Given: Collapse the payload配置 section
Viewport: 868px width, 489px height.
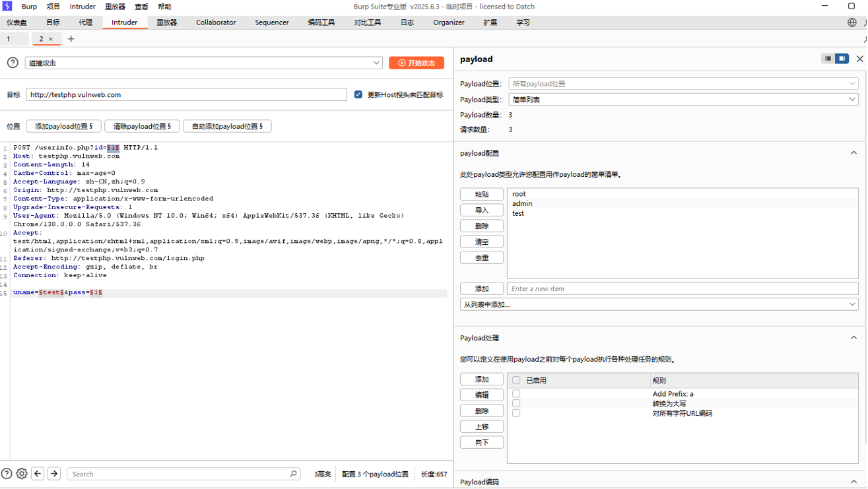Looking at the screenshot, I should (853, 153).
